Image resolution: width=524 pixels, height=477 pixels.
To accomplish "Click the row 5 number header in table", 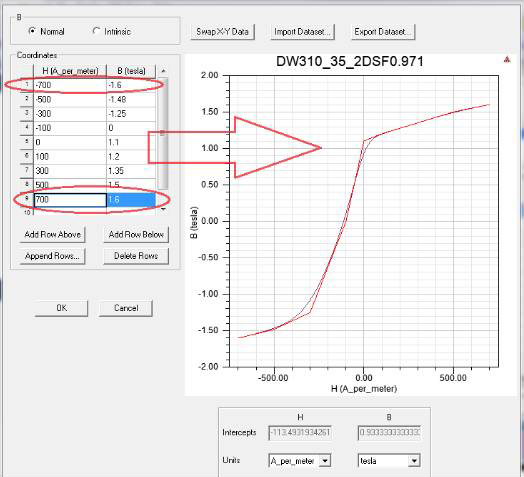I will pyautogui.click(x=27, y=142).
